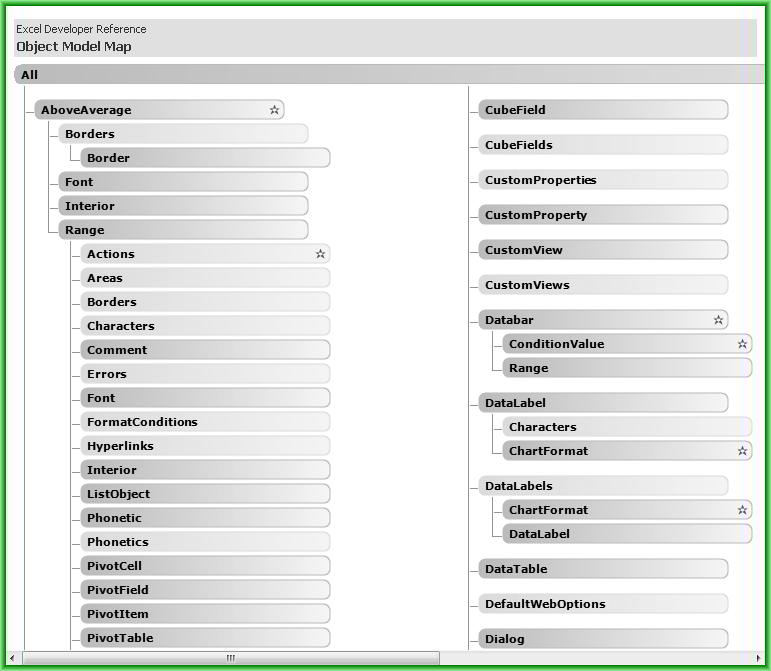Select the PivotTable entry
The image size is (771, 671).
tap(205, 638)
